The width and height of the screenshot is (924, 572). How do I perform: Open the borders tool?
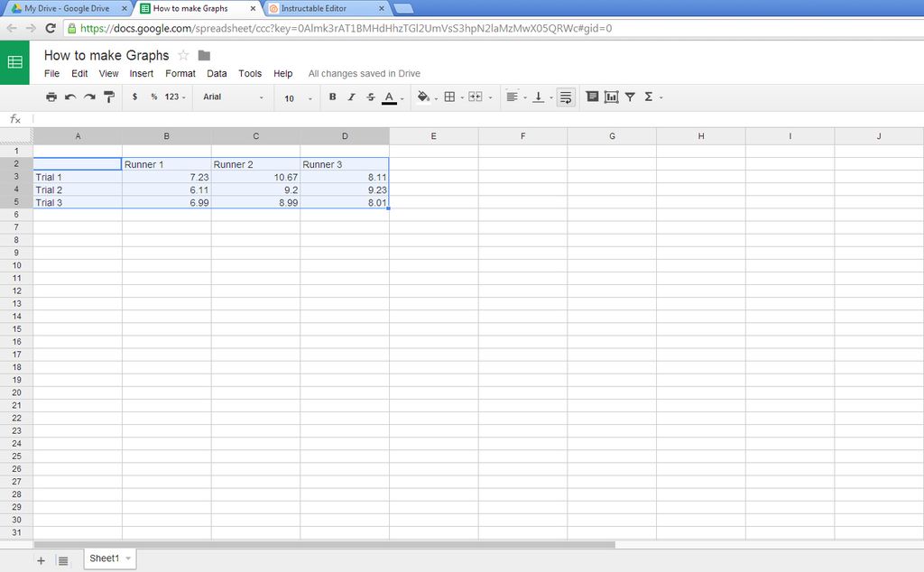coord(449,97)
